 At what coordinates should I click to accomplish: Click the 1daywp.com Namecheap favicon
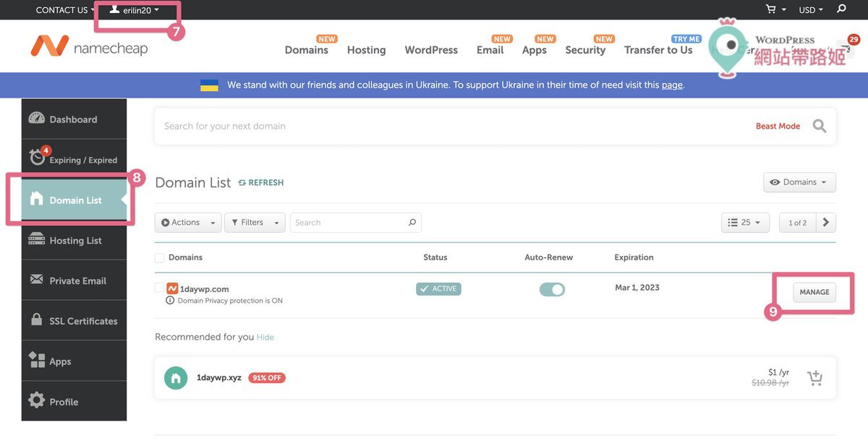[172, 288]
